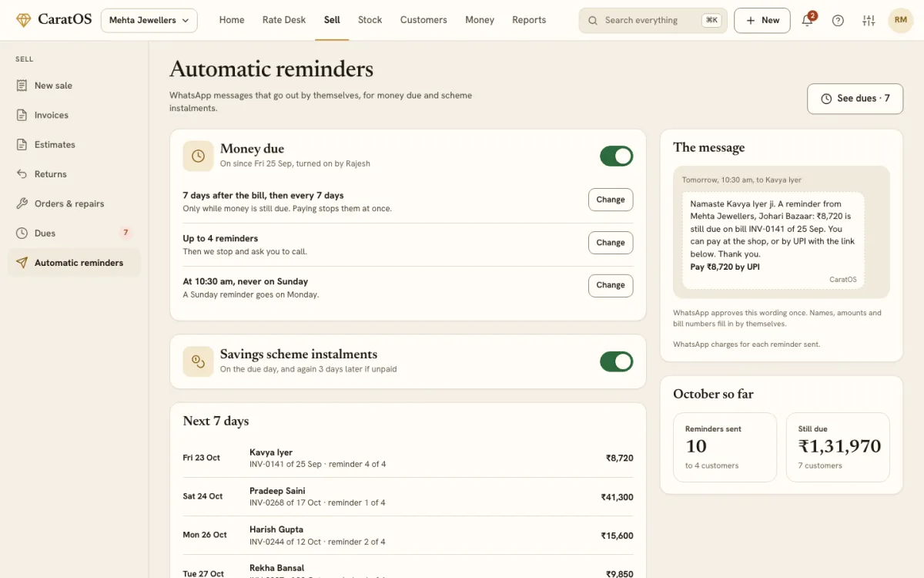Click the Reminders sent 10 card

pos(725,447)
